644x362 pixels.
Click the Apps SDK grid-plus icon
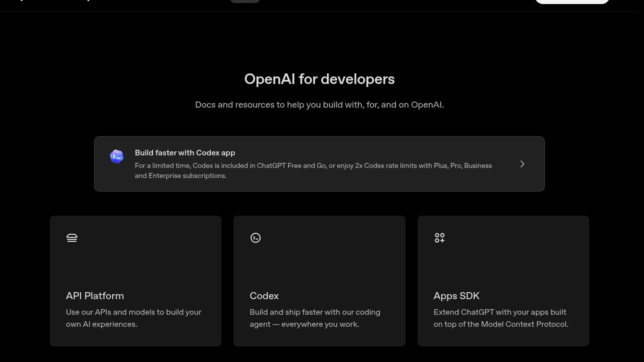439,238
